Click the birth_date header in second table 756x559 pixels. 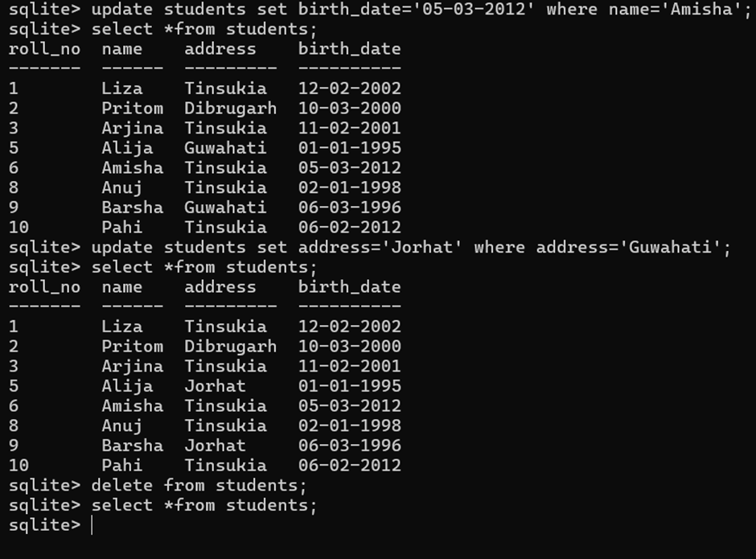(350, 287)
